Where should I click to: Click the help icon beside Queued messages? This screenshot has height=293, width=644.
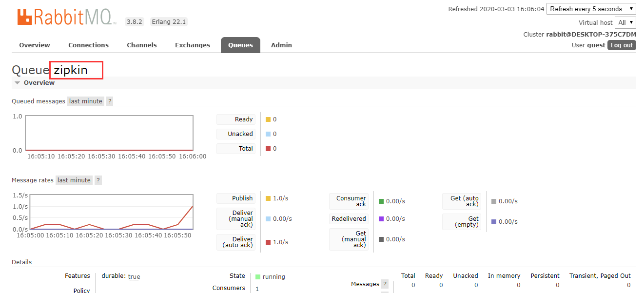tap(110, 101)
